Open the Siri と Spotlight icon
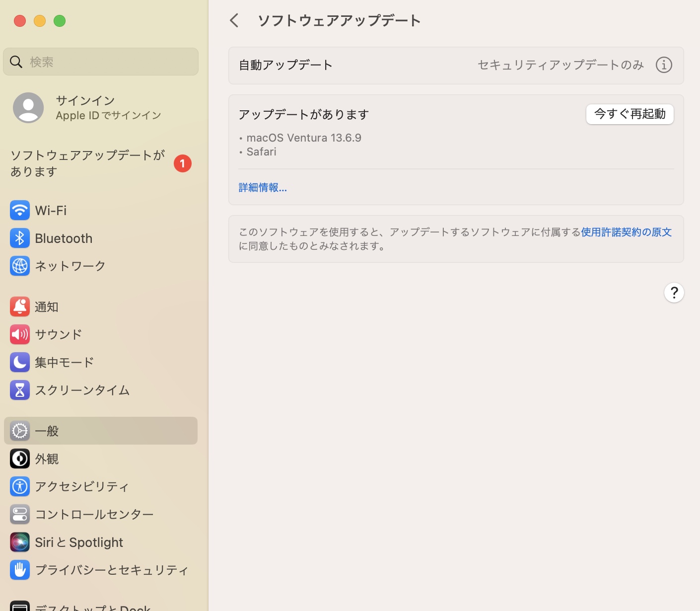 click(20, 542)
